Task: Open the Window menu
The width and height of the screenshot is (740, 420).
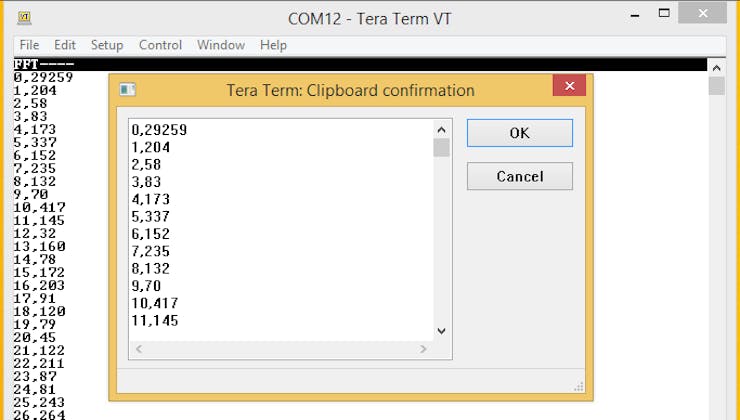Action: click(x=221, y=45)
